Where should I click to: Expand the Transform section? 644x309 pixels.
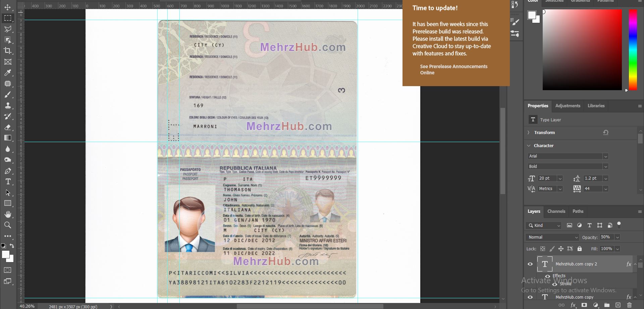pyautogui.click(x=529, y=133)
